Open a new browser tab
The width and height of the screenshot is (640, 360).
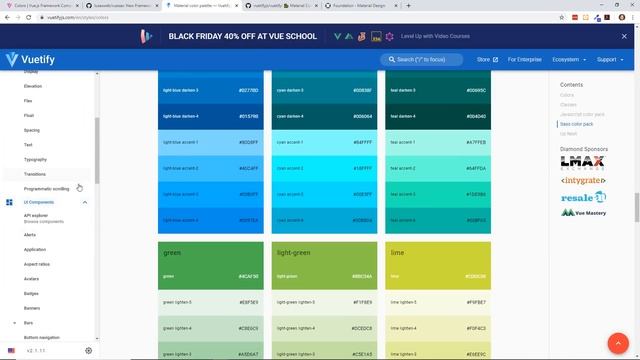tap(408, 6)
